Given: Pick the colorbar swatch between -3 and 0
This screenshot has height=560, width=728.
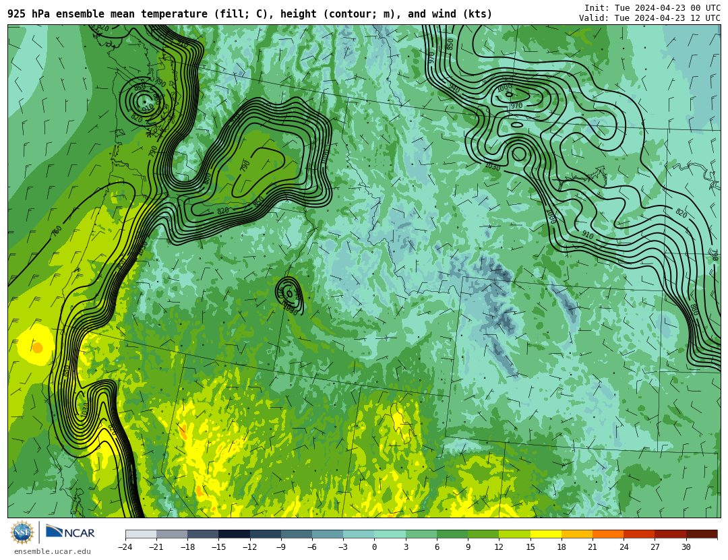Looking at the screenshot, I should tap(359, 534).
